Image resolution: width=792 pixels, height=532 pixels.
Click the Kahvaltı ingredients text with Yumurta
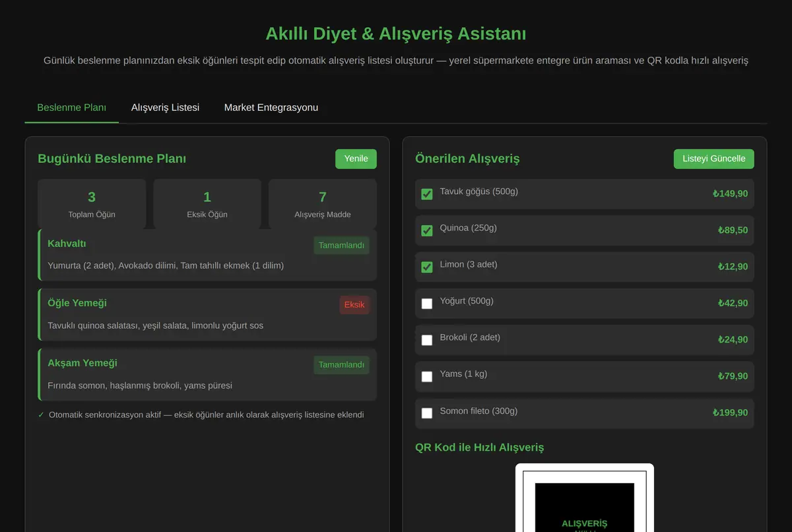click(166, 265)
